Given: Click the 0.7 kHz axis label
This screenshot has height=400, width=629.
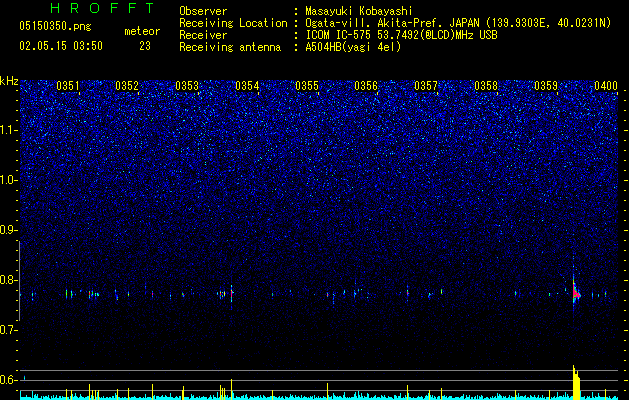Looking at the screenshot, I should click(x=9, y=330).
